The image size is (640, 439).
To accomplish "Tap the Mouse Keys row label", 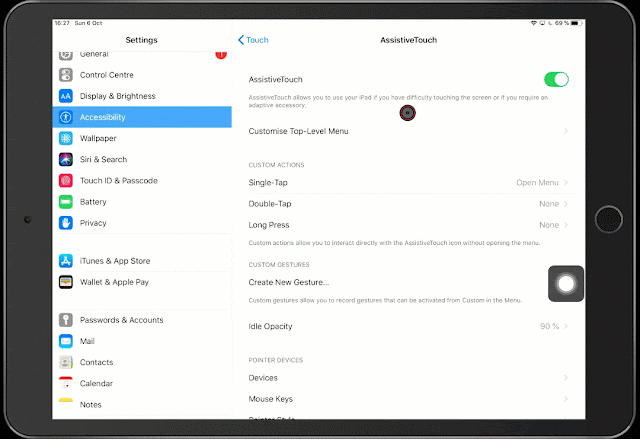I will tap(271, 399).
